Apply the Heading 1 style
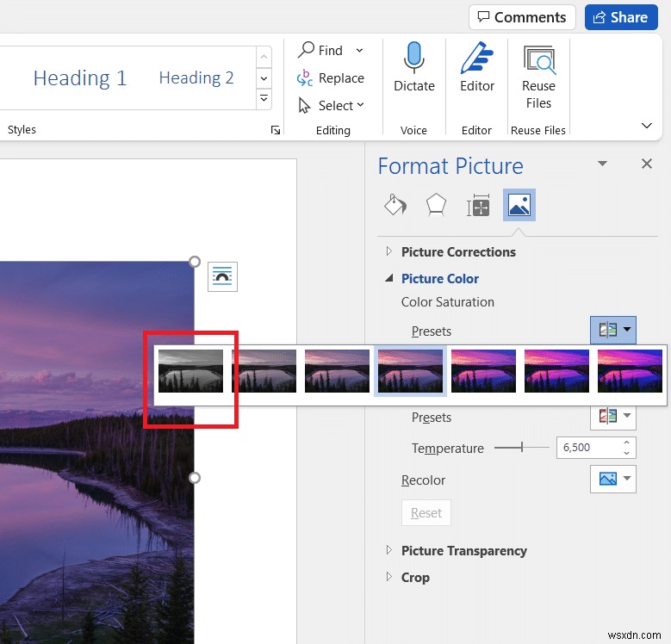671x644 pixels. coord(80,77)
